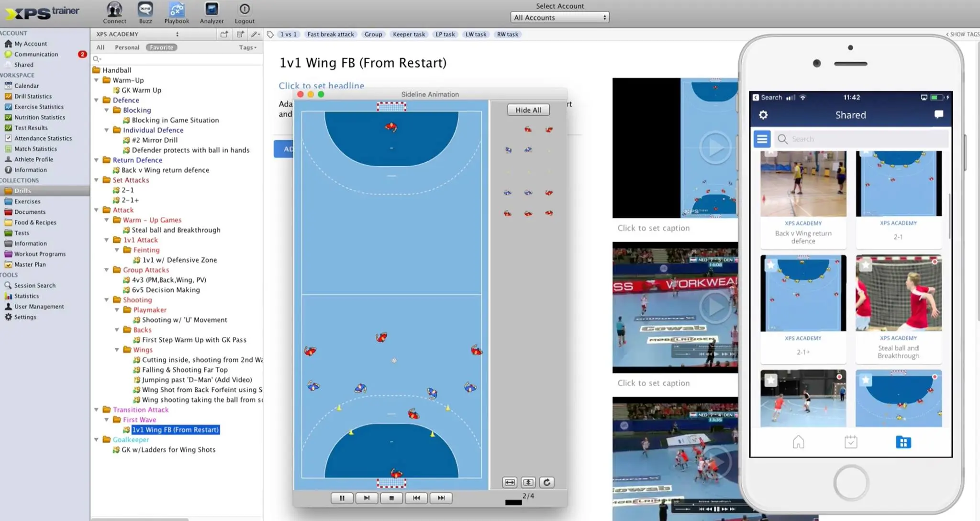This screenshot has height=521, width=980.
Task: Switch to the Personal tab
Action: (127, 47)
